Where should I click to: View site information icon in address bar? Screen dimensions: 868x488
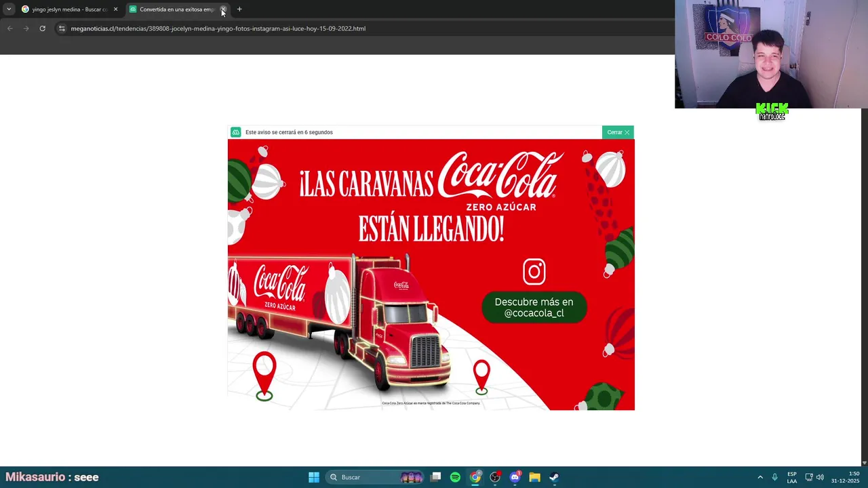click(x=62, y=28)
